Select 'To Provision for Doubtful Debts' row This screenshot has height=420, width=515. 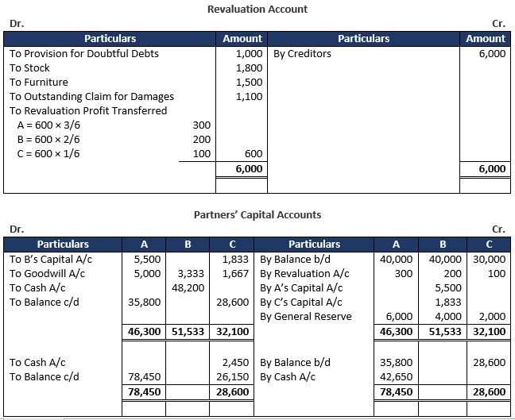[x=84, y=53]
